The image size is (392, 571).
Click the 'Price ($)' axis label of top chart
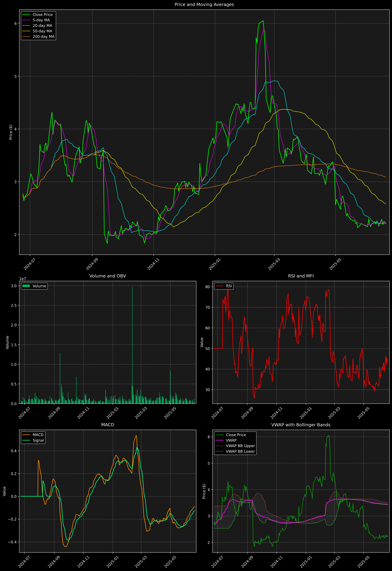click(x=11, y=132)
